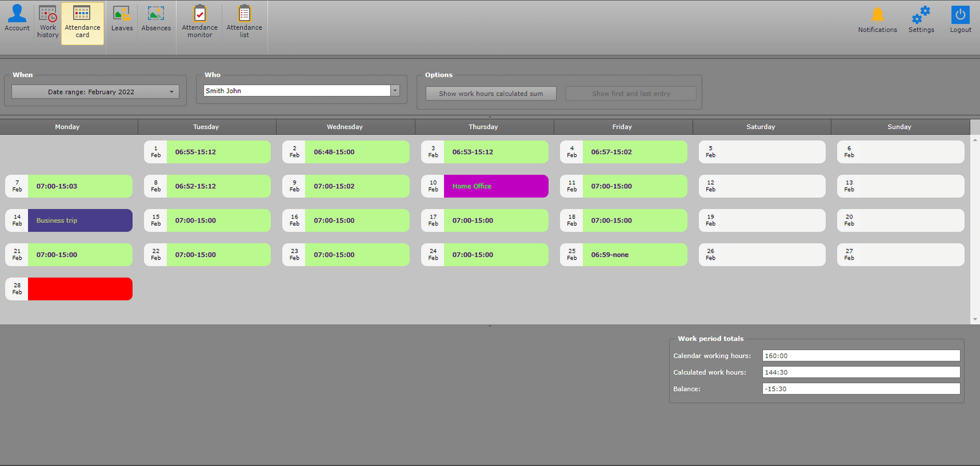The image size is (980, 466).
Task: Click the Calculated work hours field
Action: point(860,372)
